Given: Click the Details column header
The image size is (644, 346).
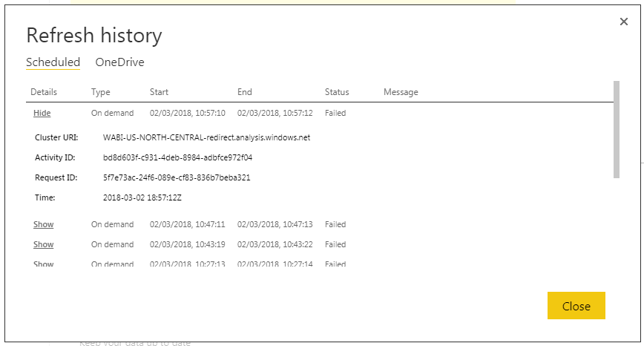Looking at the screenshot, I should (x=44, y=92).
